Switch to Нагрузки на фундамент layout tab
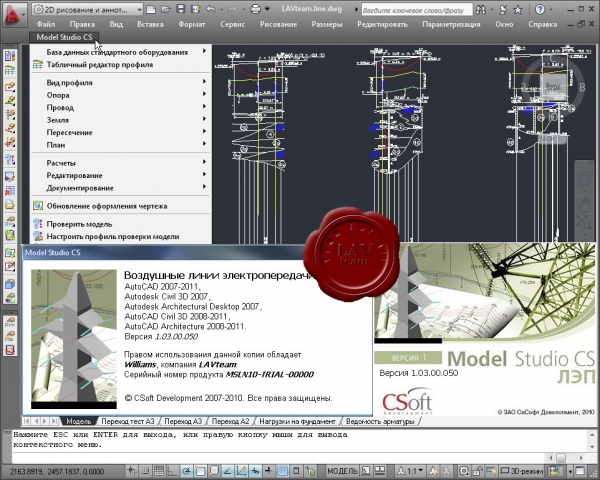 [297, 421]
